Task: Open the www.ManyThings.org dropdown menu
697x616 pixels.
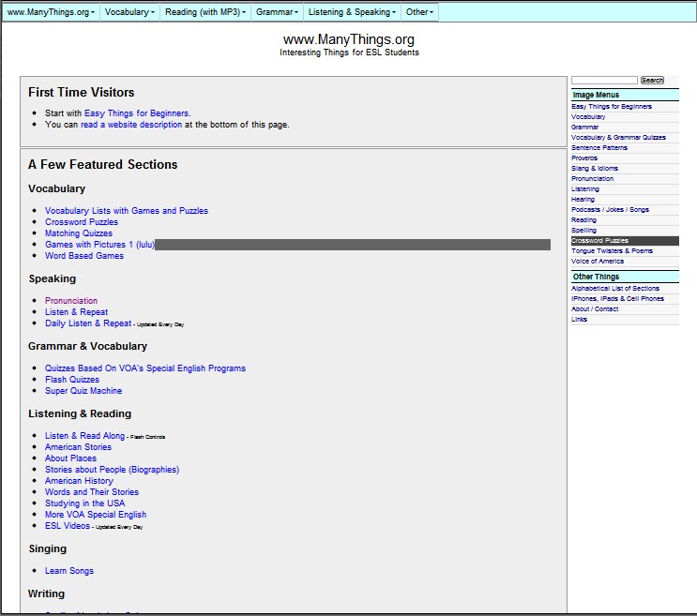Action: coord(51,12)
